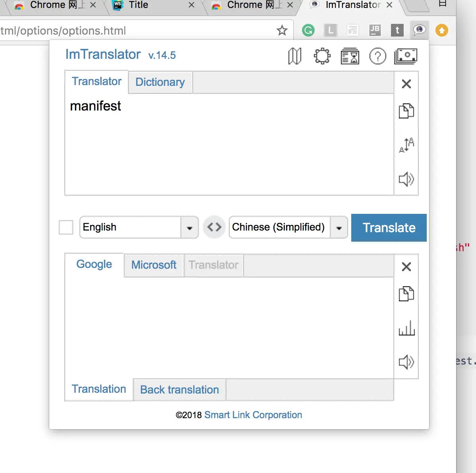Click the ImTranslator toolbar extension icon
Image resolution: width=476 pixels, height=473 pixels.
pos(419,30)
